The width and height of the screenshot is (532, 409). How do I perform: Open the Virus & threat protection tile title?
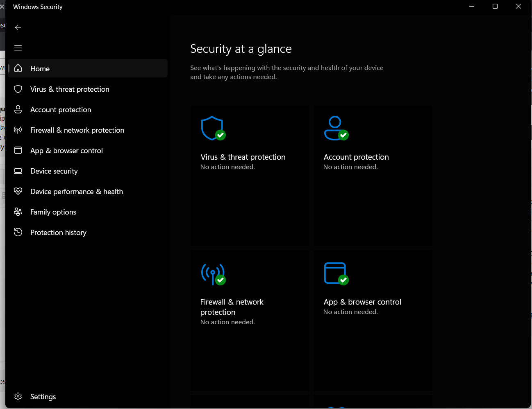243,157
